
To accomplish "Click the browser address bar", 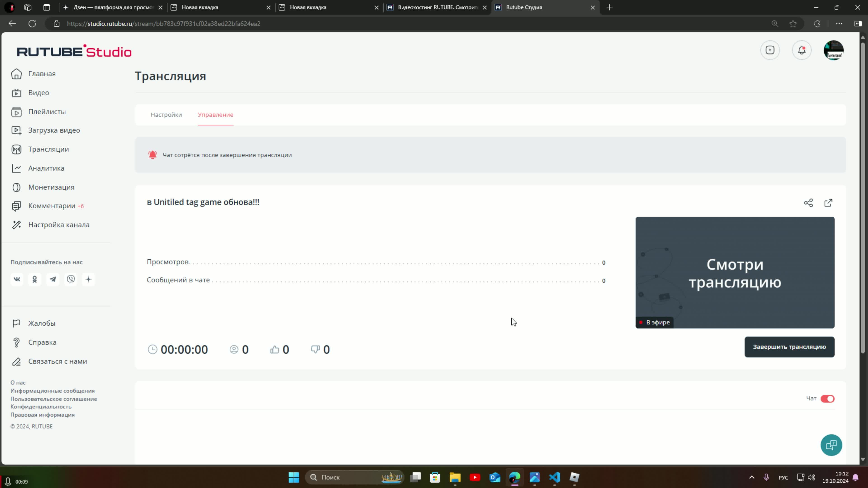I will pyautogui.click(x=404, y=23).
